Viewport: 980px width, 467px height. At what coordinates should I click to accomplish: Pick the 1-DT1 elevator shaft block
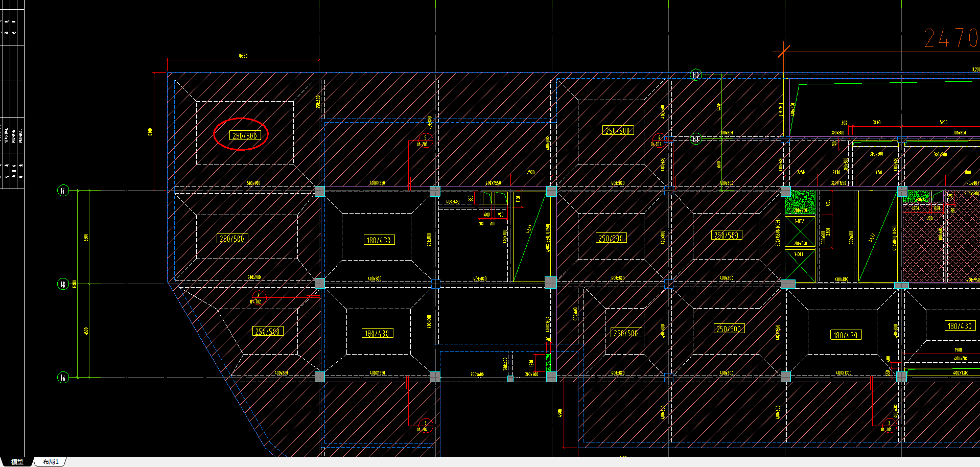click(x=800, y=265)
